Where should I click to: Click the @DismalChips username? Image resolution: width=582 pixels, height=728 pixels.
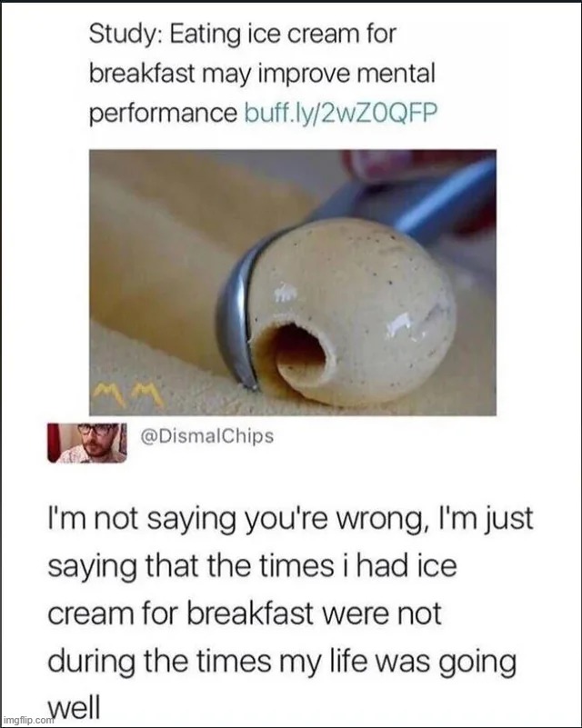pos(207,436)
